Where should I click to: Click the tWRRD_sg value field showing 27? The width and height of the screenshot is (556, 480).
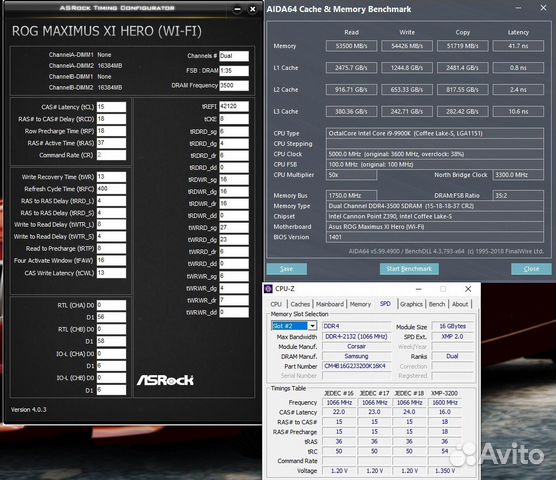(234, 228)
